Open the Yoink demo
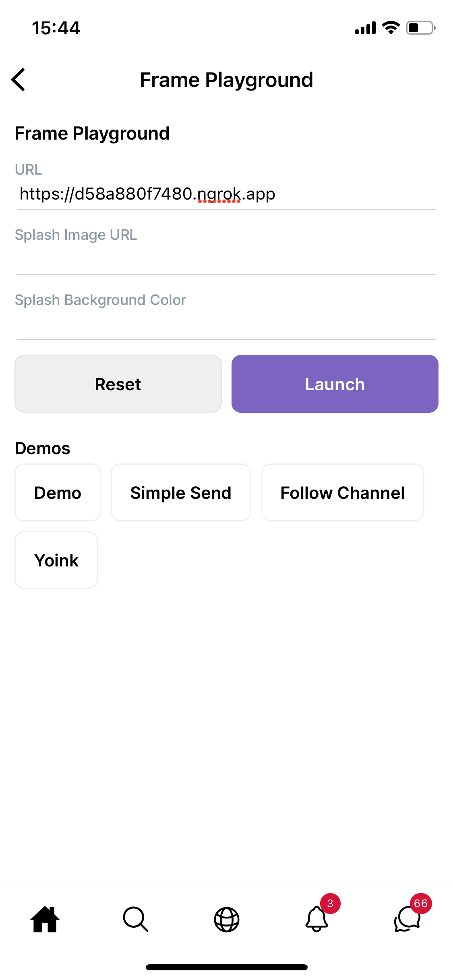This screenshot has width=453, height=980. click(56, 560)
